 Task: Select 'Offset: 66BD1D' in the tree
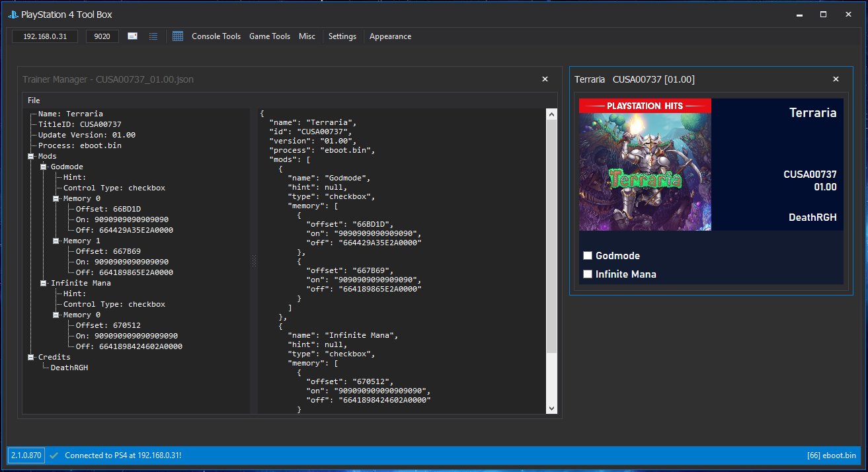tap(108, 209)
